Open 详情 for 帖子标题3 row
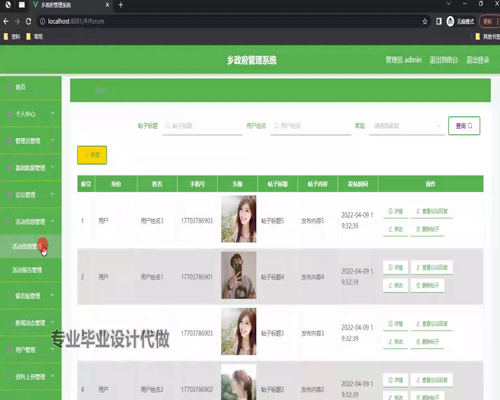The image size is (500, 400). pos(395,324)
